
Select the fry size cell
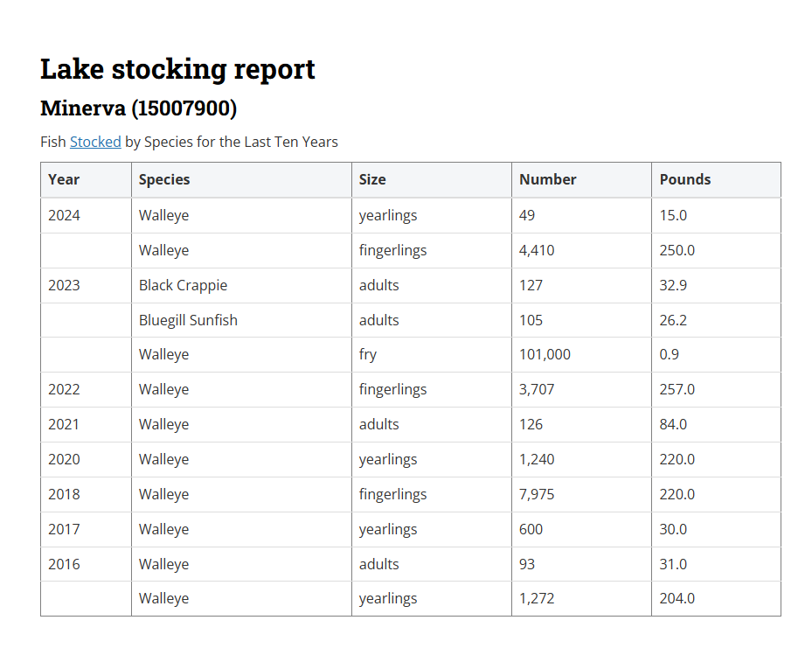[x=368, y=354]
